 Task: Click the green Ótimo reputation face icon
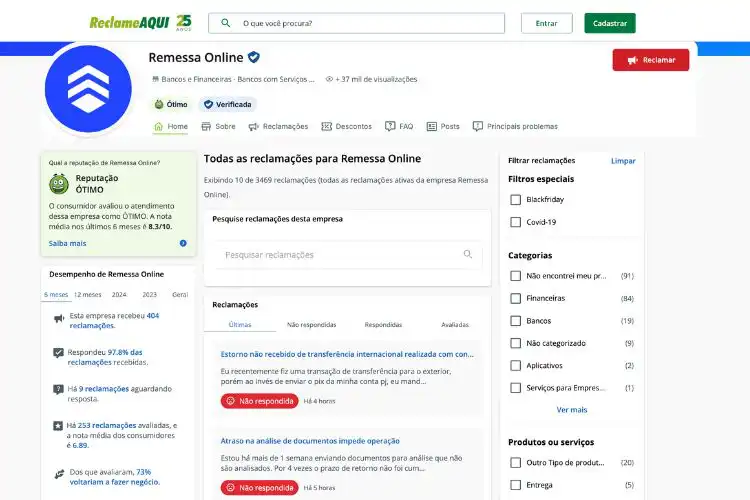pyautogui.click(x=159, y=104)
